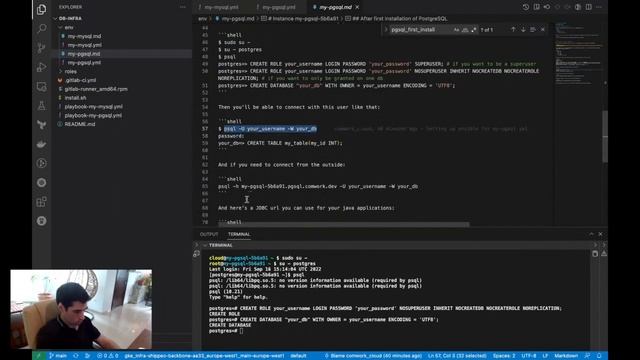Click the split editor icon

point(588,7)
